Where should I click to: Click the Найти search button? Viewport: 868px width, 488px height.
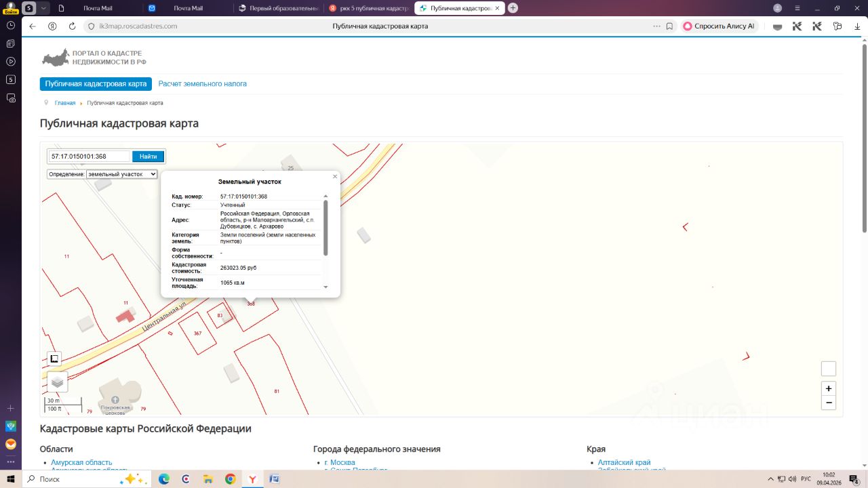[x=149, y=157]
